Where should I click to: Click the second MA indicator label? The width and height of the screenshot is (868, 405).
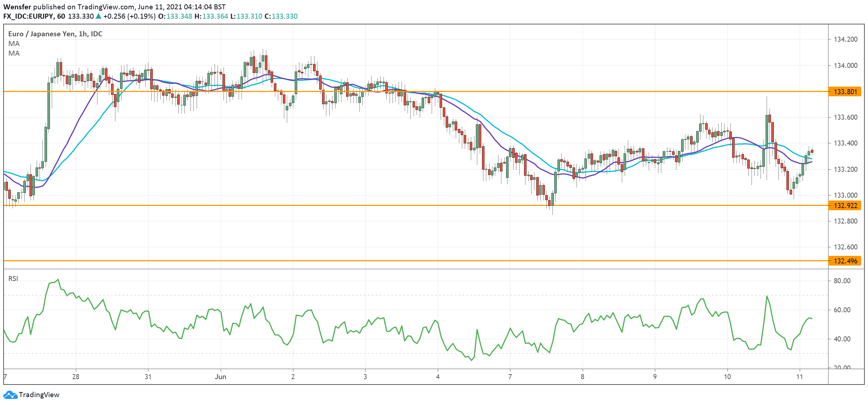pyautogui.click(x=14, y=53)
